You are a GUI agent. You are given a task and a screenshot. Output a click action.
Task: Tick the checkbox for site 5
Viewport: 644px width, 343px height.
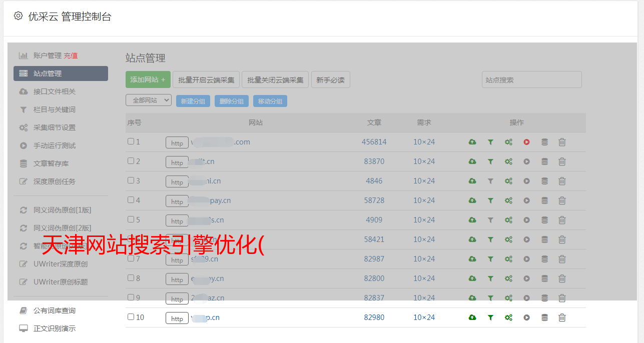coord(131,219)
